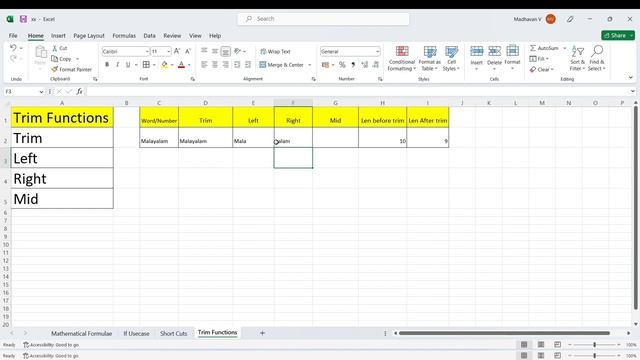Screen dimensions: 640x360
Task: Click the Insert Function fx icon
Action: tap(79, 91)
